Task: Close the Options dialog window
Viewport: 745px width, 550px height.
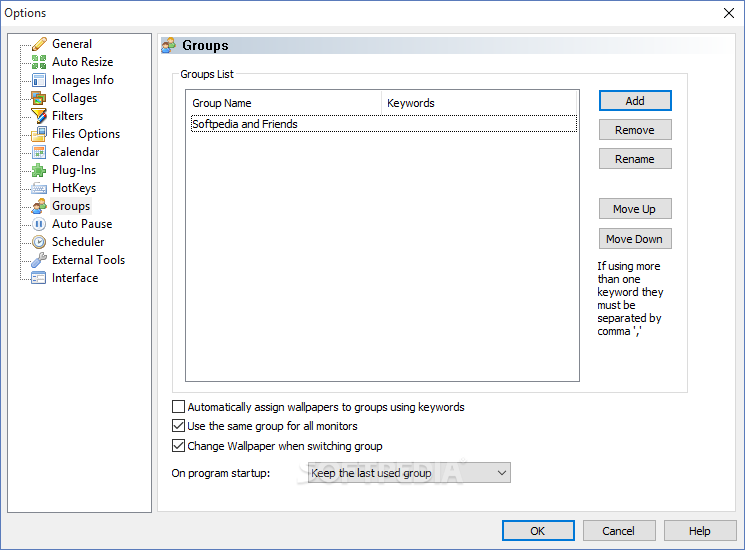Action: click(x=729, y=13)
